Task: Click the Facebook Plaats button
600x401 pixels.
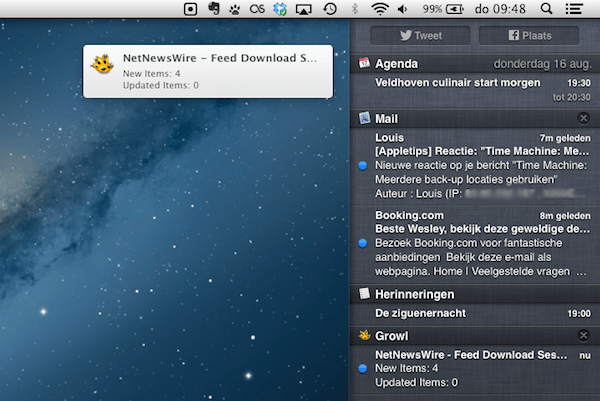Action: click(529, 36)
